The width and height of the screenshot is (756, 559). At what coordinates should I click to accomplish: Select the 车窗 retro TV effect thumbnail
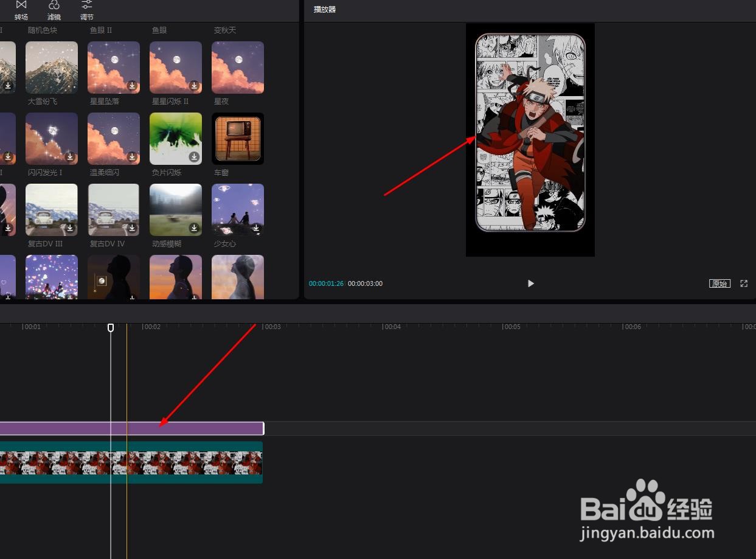tap(238, 139)
